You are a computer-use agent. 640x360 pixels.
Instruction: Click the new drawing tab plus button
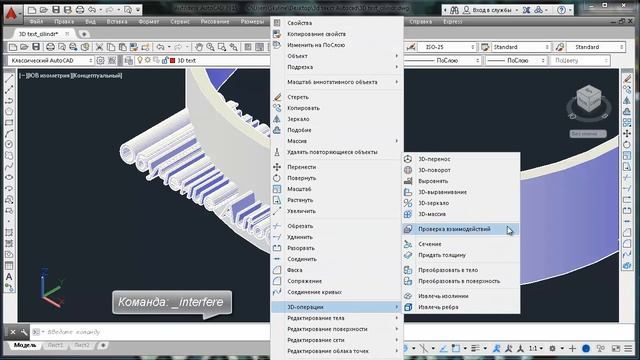coord(84,34)
